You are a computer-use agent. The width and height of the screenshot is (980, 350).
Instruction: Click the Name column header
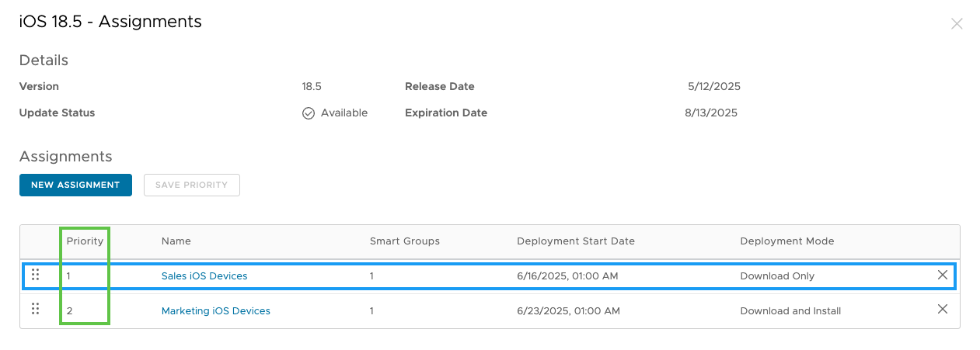tap(176, 241)
